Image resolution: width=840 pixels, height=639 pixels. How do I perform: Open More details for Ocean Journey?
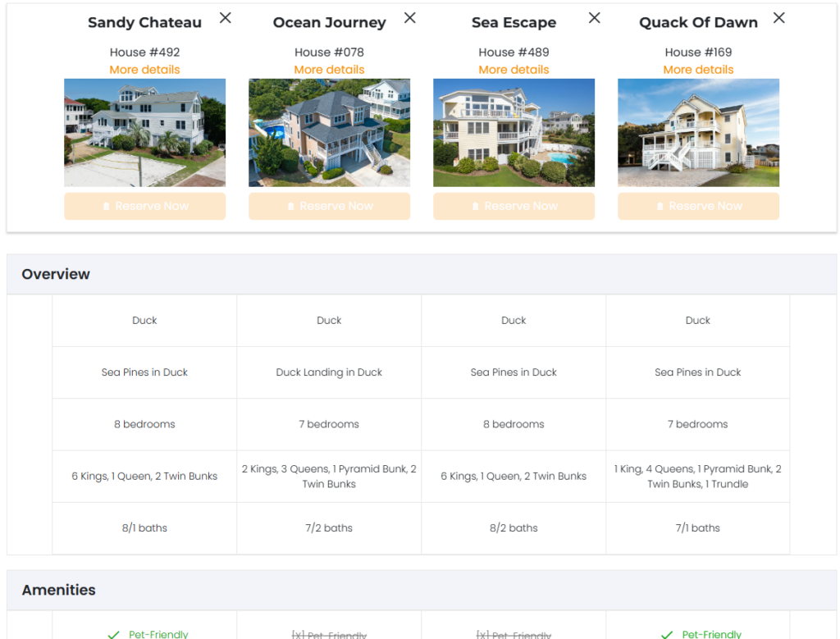(329, 70)
